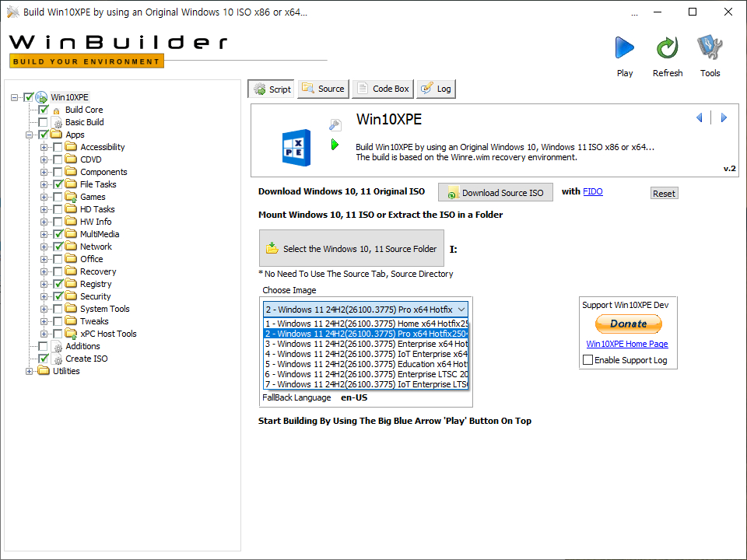The width and height of the screenshot is (747, 560).
Task: Click the Win10XPE blue logo image
Action: pos(296,148)
